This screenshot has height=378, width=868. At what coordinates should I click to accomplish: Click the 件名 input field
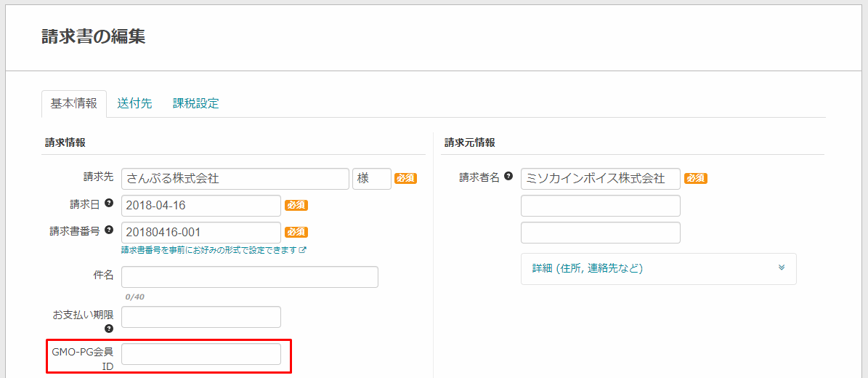coord(250,276)
